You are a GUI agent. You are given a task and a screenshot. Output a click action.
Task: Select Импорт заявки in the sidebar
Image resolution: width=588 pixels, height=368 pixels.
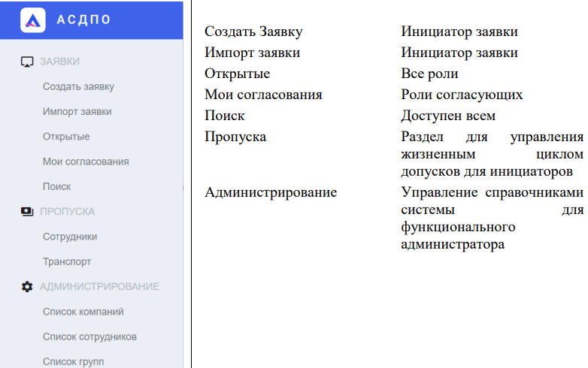[77, 111]
